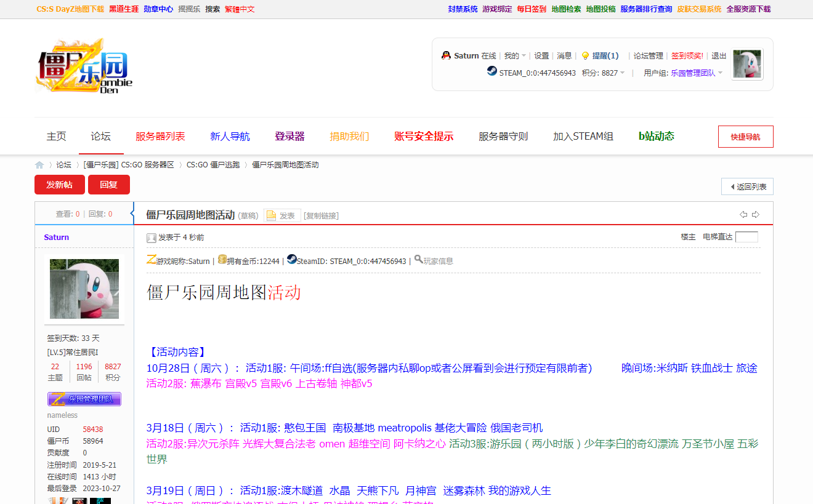Viewport: 813px width, 504px height.
Task: Open the 服务器列表 nav tab
Action: click(160, 137)
